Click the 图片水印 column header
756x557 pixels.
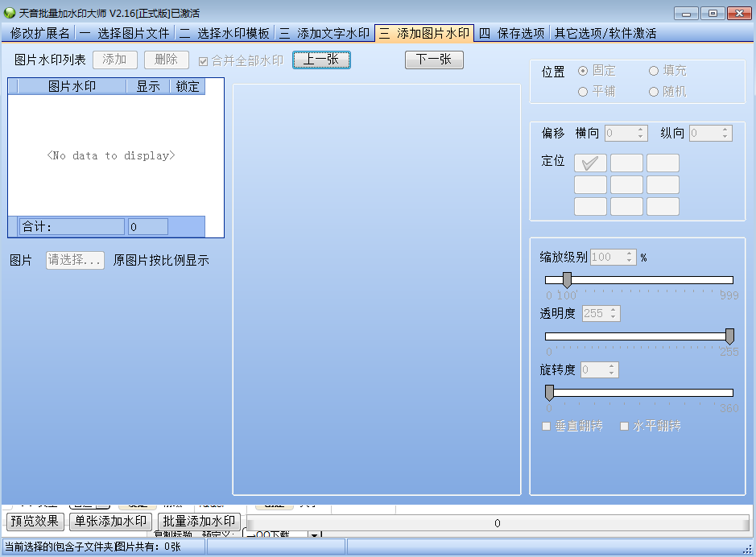pyautogui.click(x=72, y=87)
